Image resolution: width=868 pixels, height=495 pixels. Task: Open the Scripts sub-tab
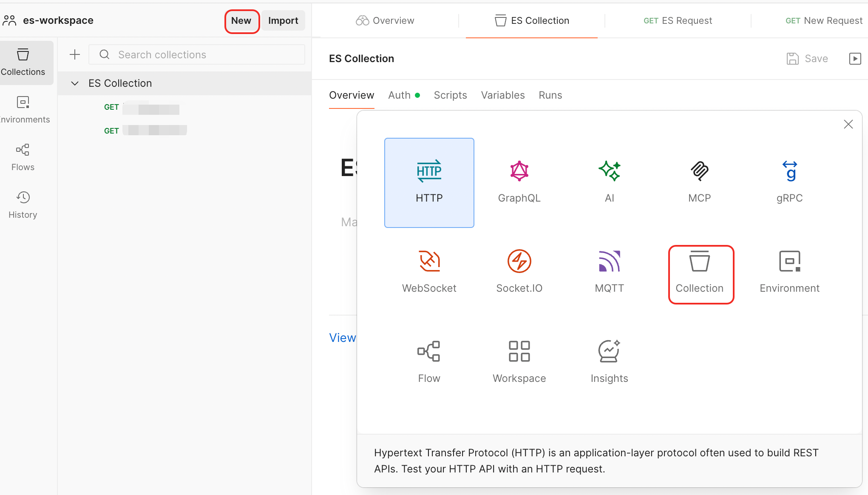450,95
